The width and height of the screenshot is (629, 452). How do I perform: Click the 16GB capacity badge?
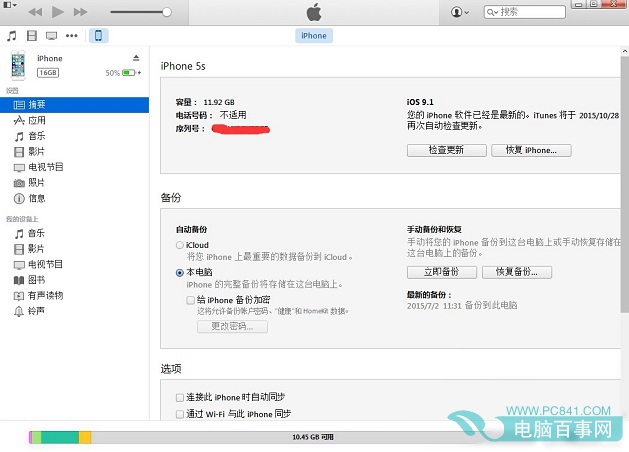coord(48,73)
